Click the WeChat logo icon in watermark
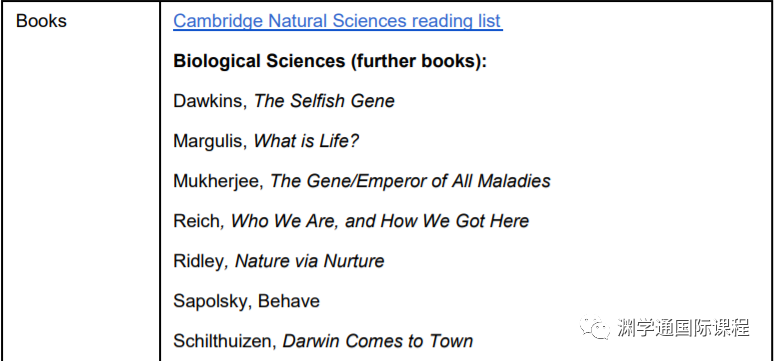Screen dimensions: 774x361 (x=595, y=328)
